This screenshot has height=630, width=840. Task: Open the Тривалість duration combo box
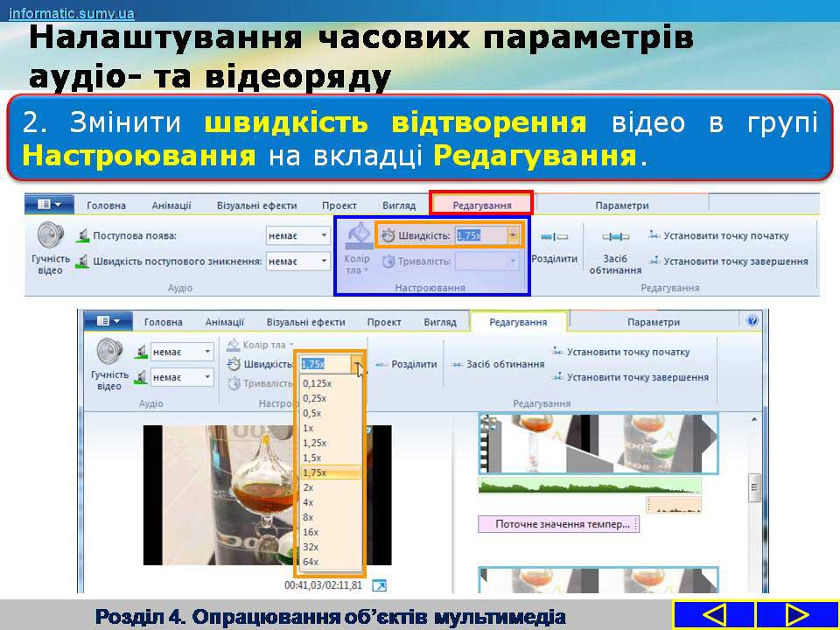pyautogui.click(x=487, y=261)
